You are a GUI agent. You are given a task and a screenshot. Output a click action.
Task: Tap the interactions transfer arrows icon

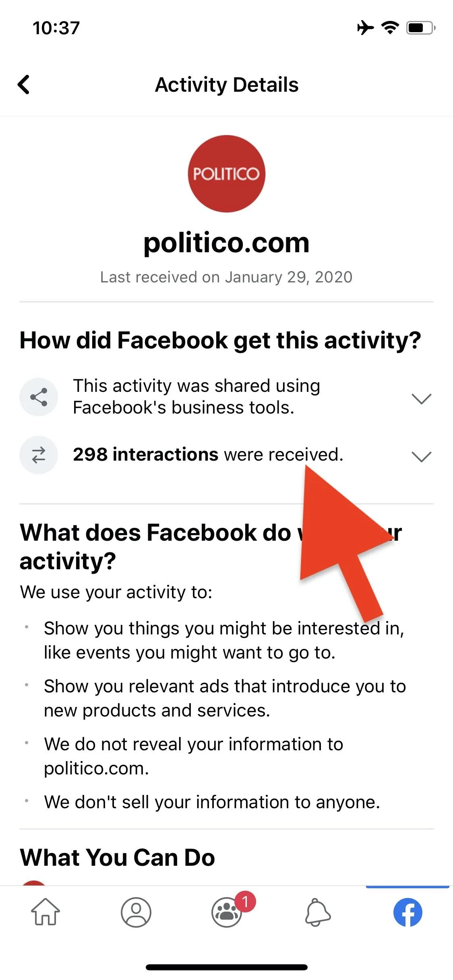click(x=39, y=455)
